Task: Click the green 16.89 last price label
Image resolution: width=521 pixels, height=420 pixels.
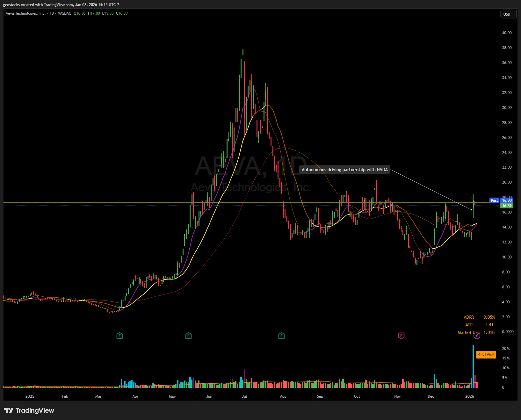Action: (507, 206)
